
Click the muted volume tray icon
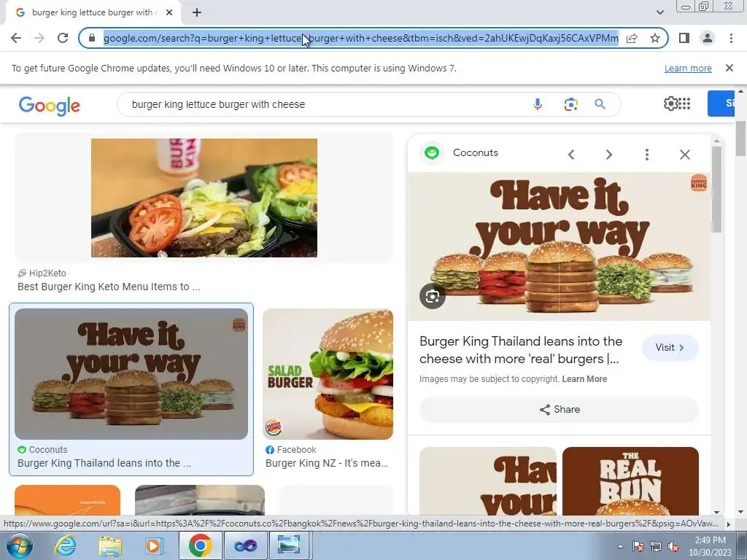coord(673,547)
